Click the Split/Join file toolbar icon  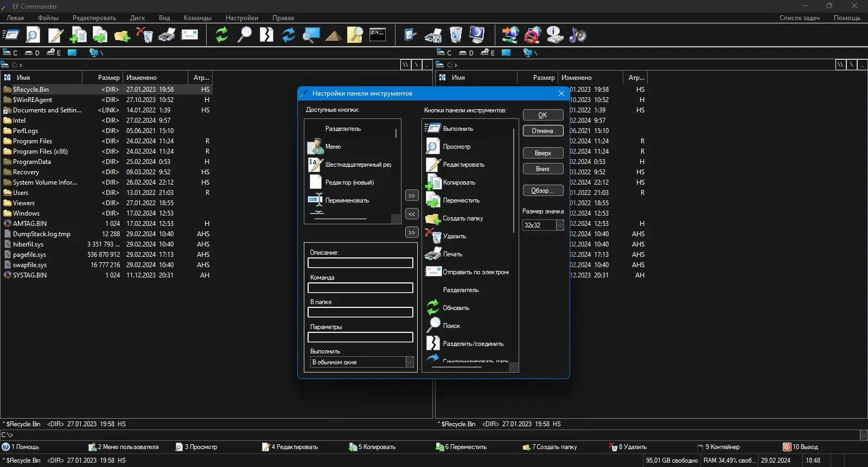(266, 35)
